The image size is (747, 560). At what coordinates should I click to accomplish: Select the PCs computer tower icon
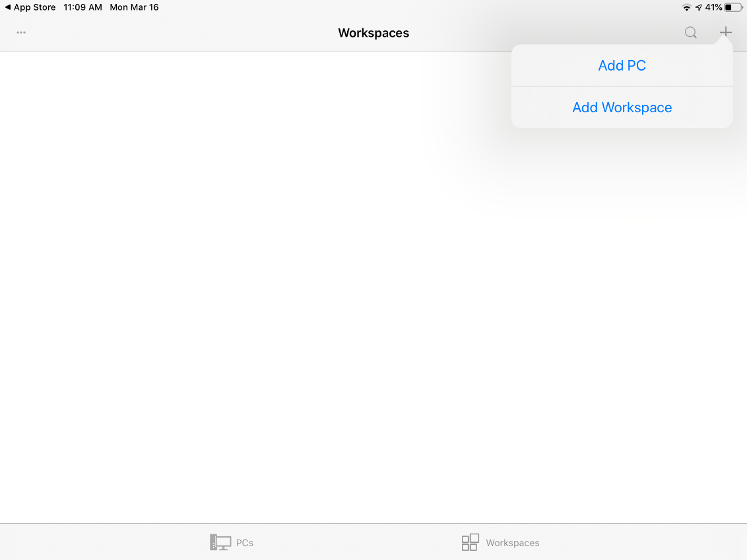point(220,542)
